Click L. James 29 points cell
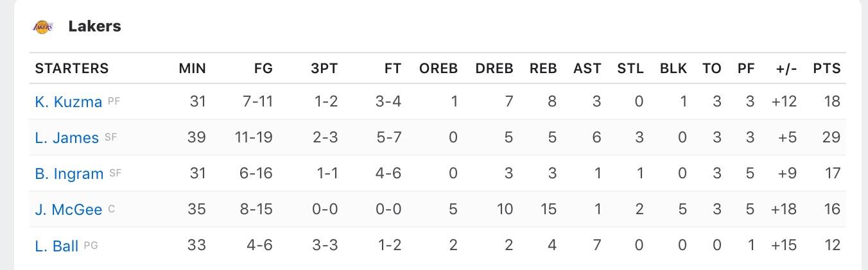 832,137
